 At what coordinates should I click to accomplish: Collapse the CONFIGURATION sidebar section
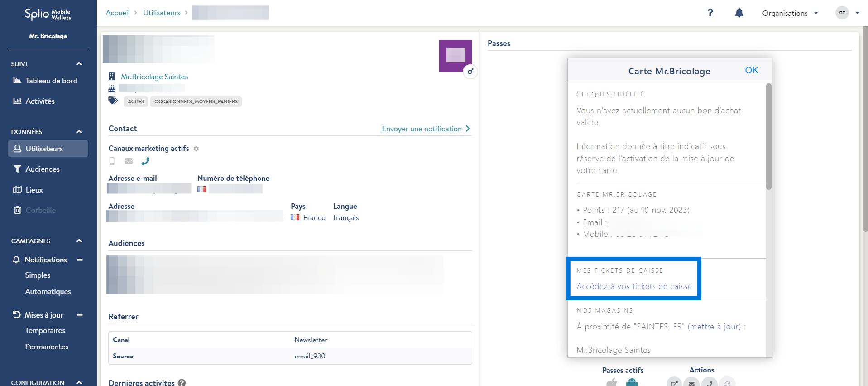79,382
